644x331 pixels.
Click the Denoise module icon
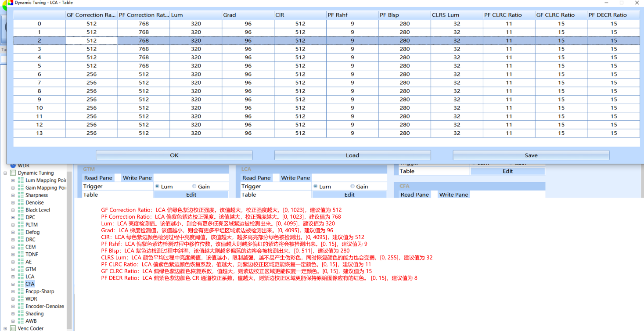21,202
